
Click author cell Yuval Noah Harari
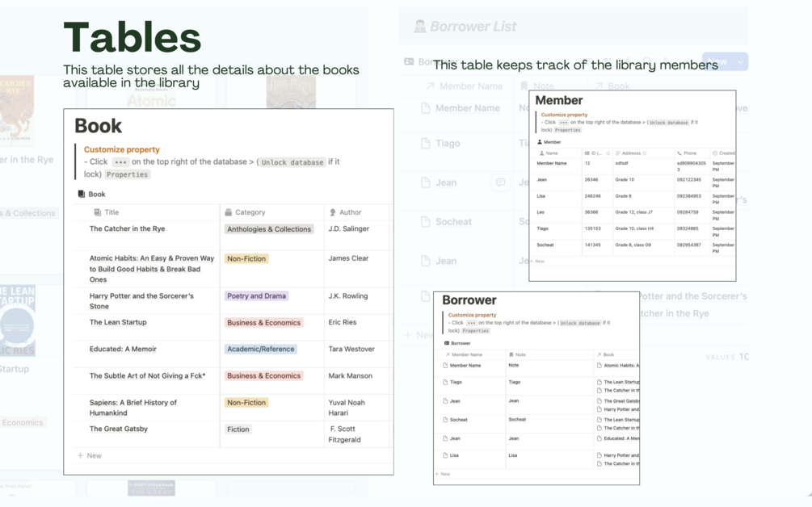[347, 408]
